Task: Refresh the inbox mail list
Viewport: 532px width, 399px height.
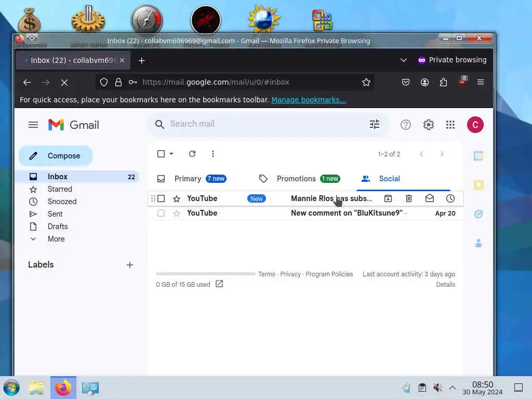Action: (192, 154)
